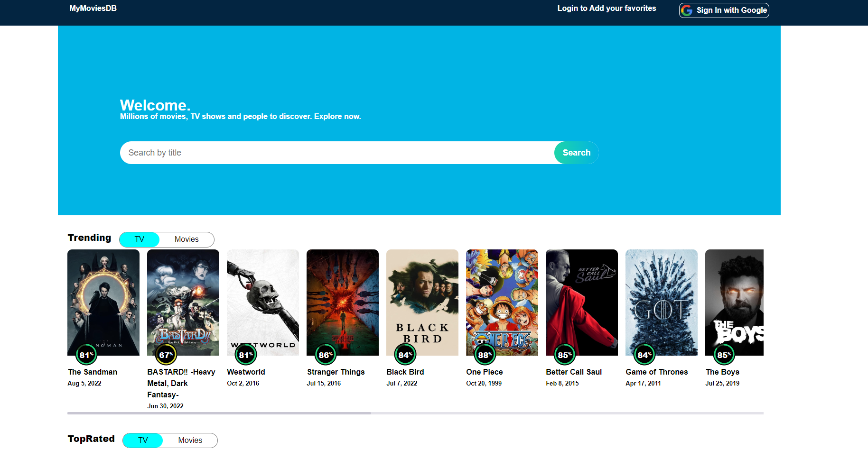The height and width of the screenshot is (450, 868).
Task: Open the Stranger Things poster
Action: pyautogui.click(x=343, y=303)
